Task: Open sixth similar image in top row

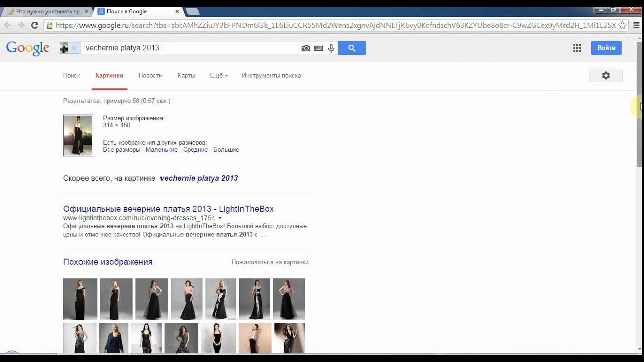Action: (x=255, y=299)
